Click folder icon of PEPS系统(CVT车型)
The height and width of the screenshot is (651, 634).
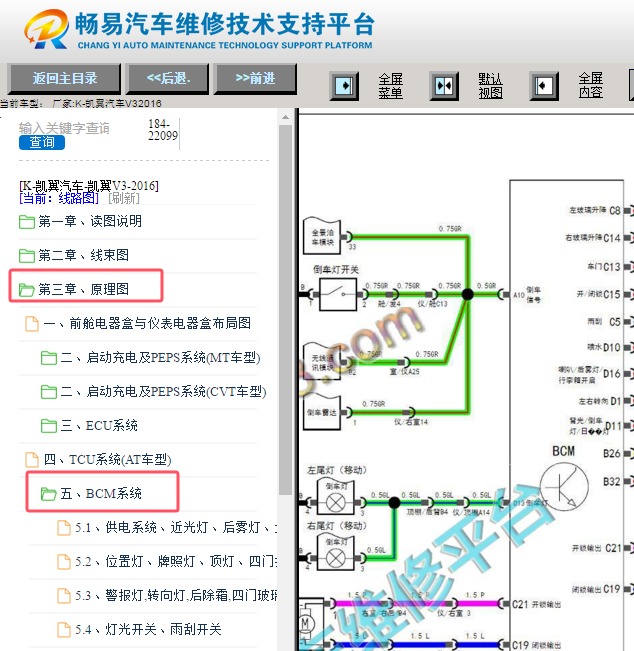pos(49,392)
